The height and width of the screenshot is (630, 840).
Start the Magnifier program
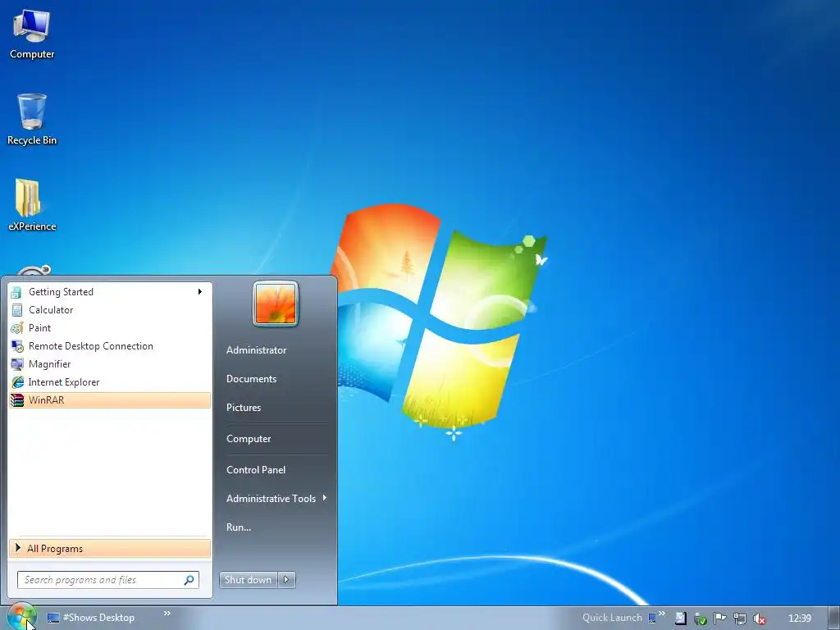pyautogui.click(x=110, y=364)
